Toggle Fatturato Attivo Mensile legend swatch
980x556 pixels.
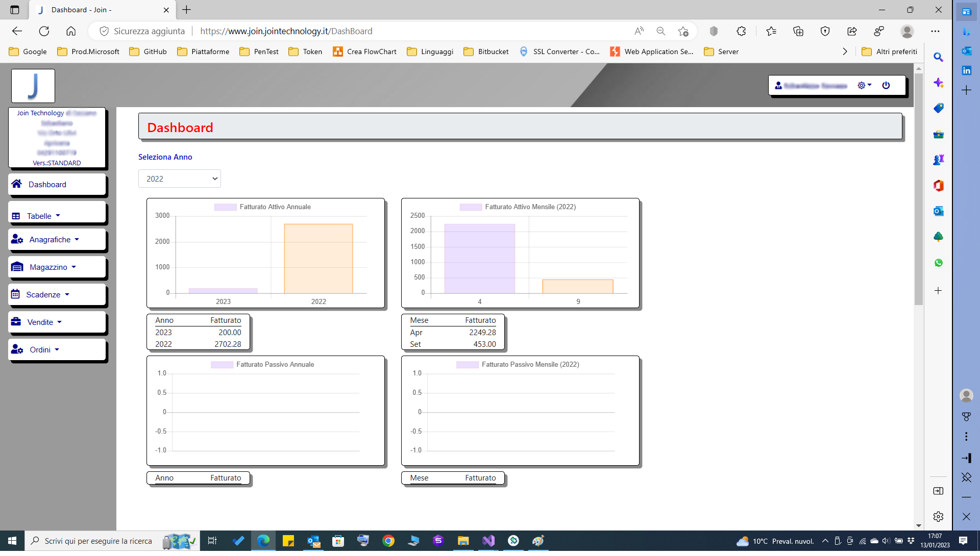coord(471,207)
